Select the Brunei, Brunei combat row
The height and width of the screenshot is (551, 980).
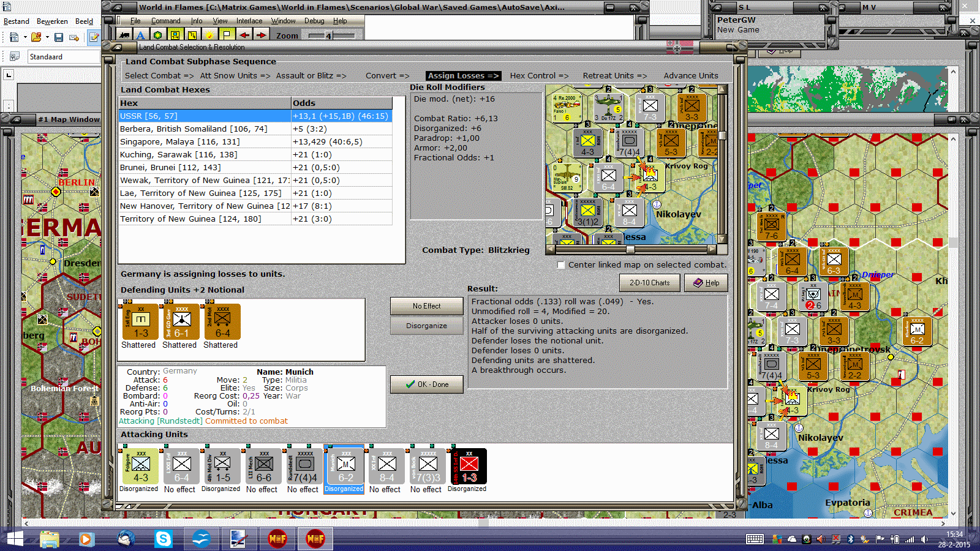click(255, 168)
